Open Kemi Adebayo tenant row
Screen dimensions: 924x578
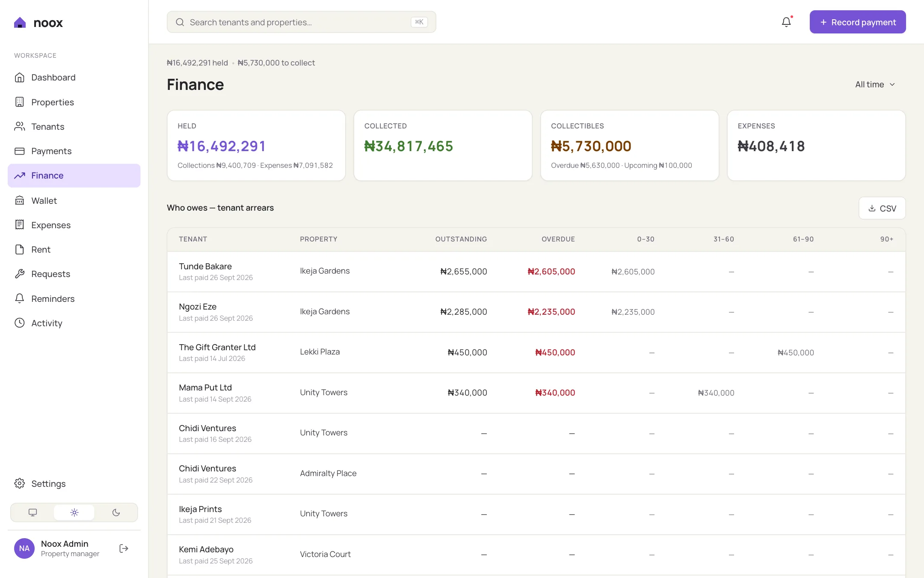pos(536,555)
